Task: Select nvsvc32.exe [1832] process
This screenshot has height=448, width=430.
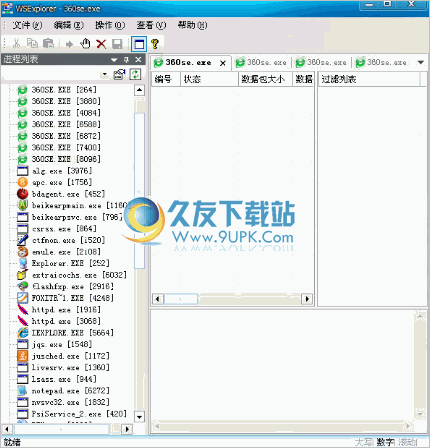Action: (70, 402)
